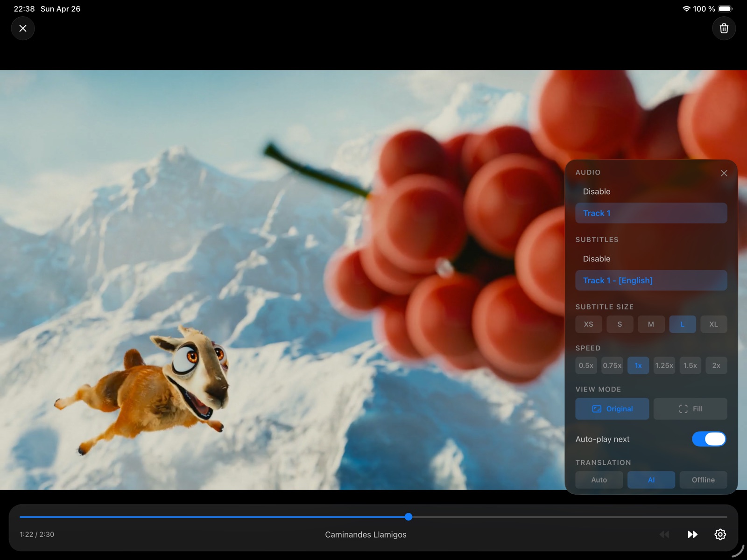Click the rewind playback icon
The width and height of the screenshot is (747, 560).
tap(664, 534)
